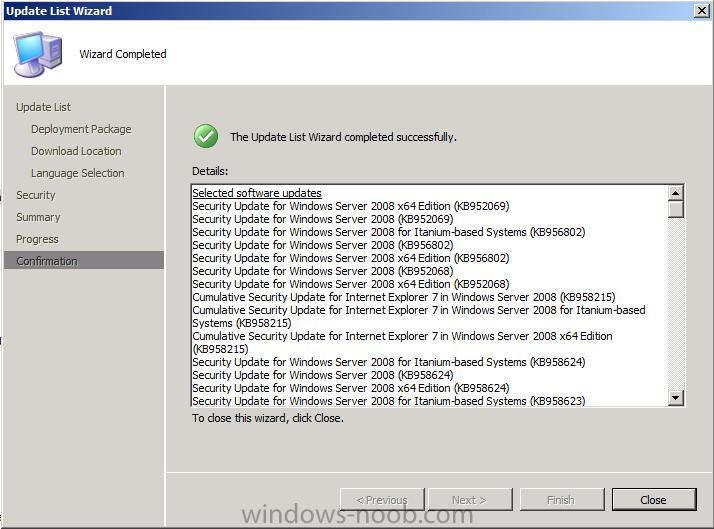The width and height of the screenshot is (714, 529).
Task: Click 'Security Update for Windows Server 2008 (KB956802)'
Action: (323, 245)
